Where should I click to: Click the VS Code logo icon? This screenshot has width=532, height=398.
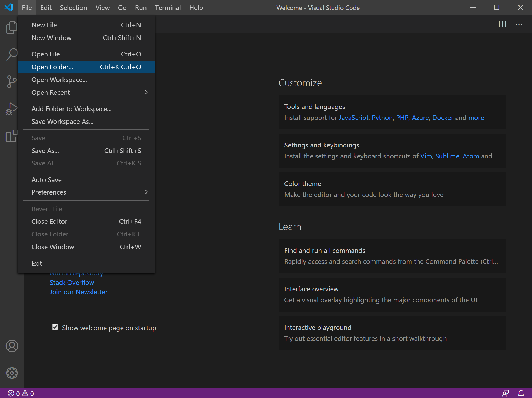point(9,7)
